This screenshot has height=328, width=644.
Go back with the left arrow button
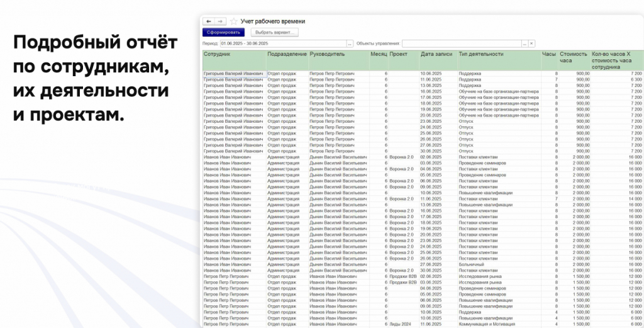(209, 21)
